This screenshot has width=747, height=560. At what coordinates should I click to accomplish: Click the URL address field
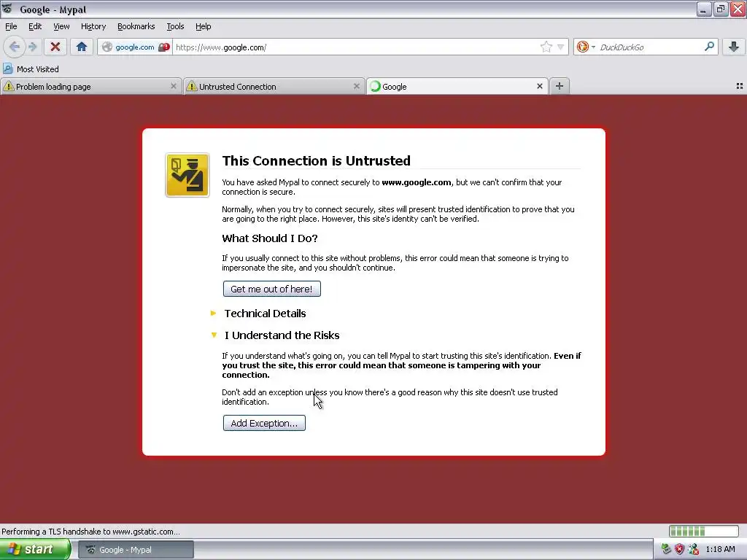(356, 47)
